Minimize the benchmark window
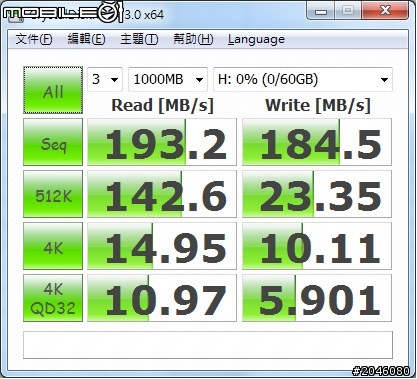 [321, 11]
